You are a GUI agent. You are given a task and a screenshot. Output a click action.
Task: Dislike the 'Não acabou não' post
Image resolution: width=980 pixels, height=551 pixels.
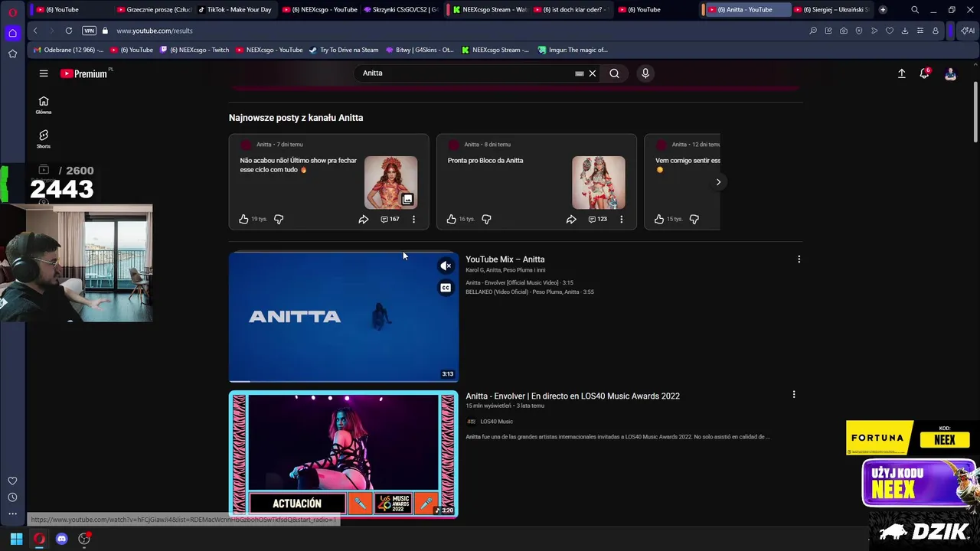click(279, 219)
